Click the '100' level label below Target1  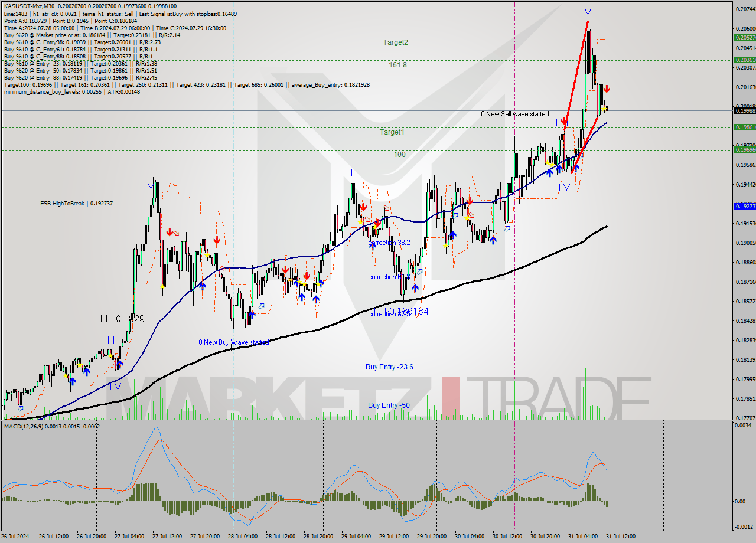400,155
